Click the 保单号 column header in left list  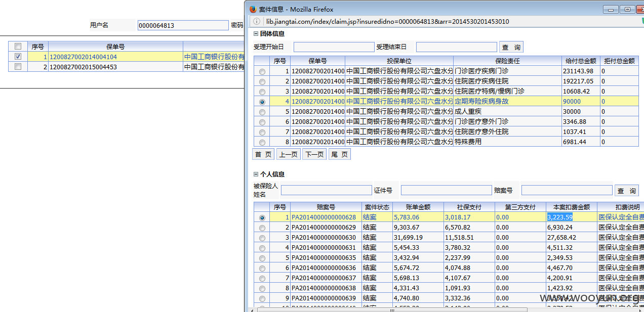(x=115, y=47)
